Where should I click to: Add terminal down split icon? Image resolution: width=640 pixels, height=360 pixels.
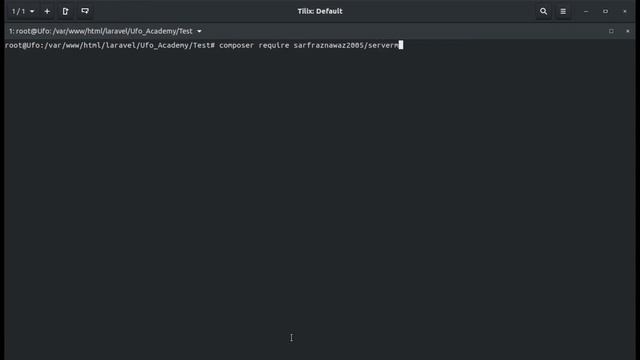point(85,11)
